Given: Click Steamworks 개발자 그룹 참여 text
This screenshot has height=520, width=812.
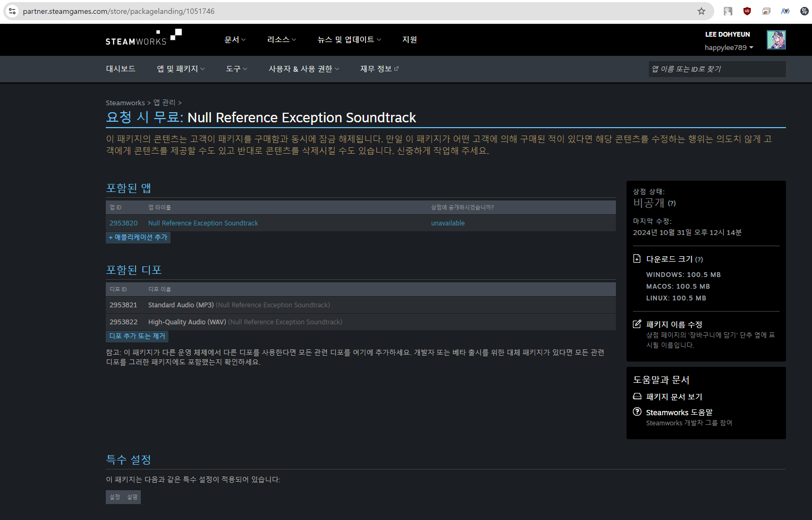Looking at the screenshot, I should pyautogui.click(x=689, y=423).
